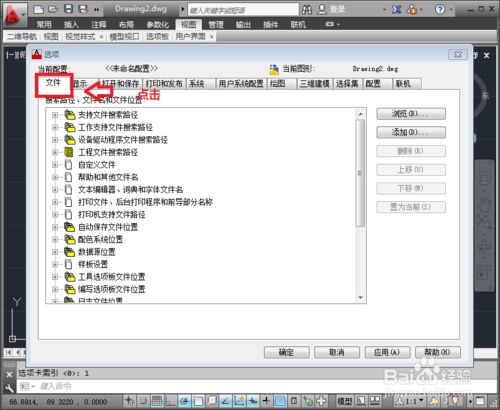This screenshot has height=410, width=500.
Task: Expand quick access toolbar overflow arrows
Action: pos(96,10)
